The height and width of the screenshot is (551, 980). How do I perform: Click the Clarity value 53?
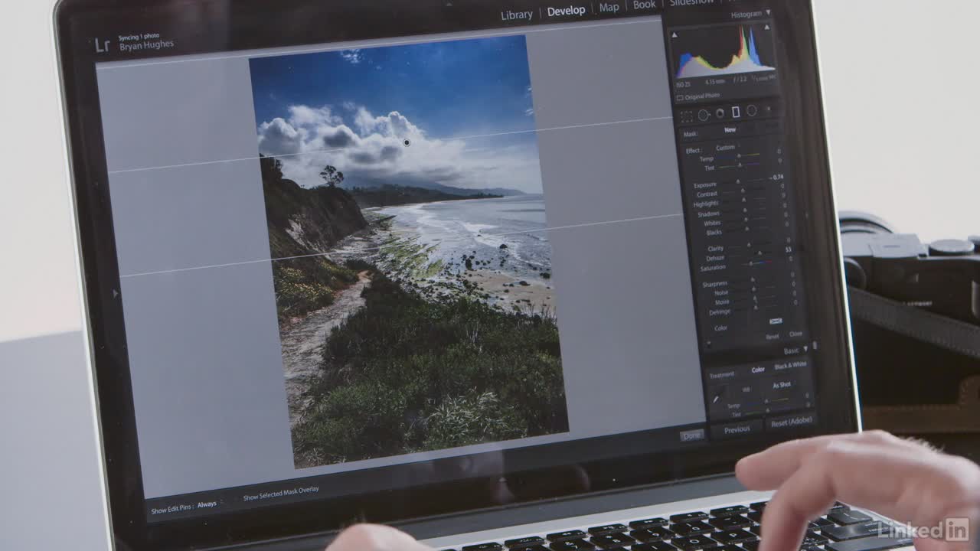pyautogui.click(x=788, y=249)
